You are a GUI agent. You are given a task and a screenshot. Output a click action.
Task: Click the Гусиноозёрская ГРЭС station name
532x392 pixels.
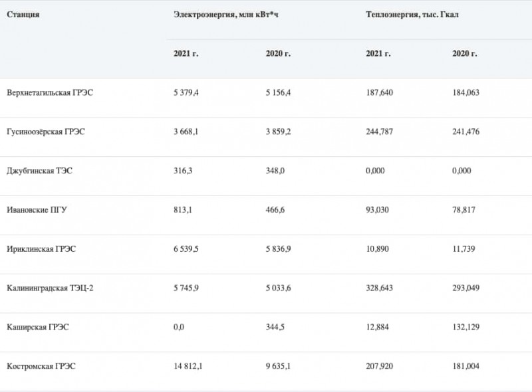[x=46, y=132]
